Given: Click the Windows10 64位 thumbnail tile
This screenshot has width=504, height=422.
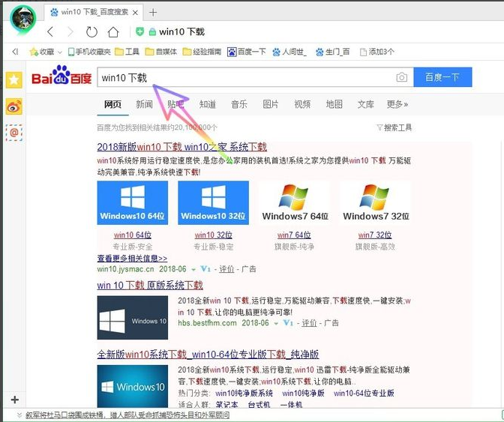Looking at the screenshot, I should point(133,202).
